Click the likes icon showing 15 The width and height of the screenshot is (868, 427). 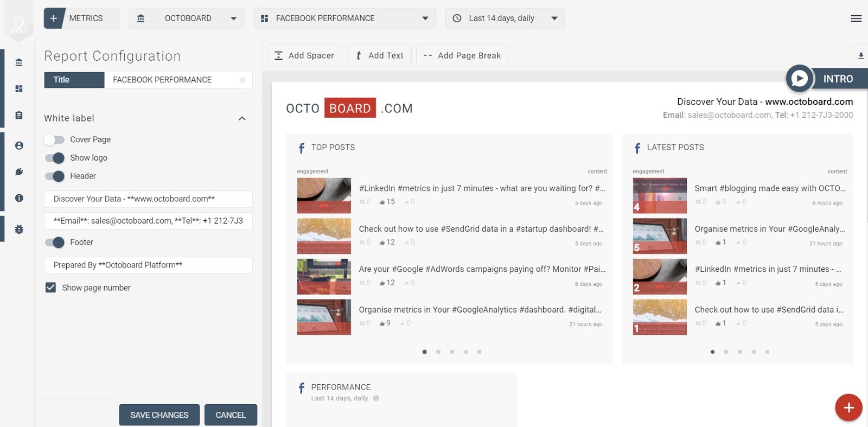click(x=382, y=202)
